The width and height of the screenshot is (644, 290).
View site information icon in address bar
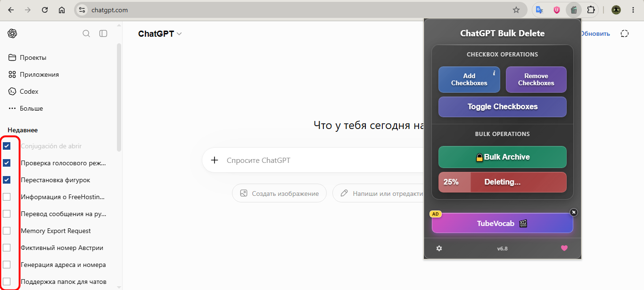tap(82, 10)
